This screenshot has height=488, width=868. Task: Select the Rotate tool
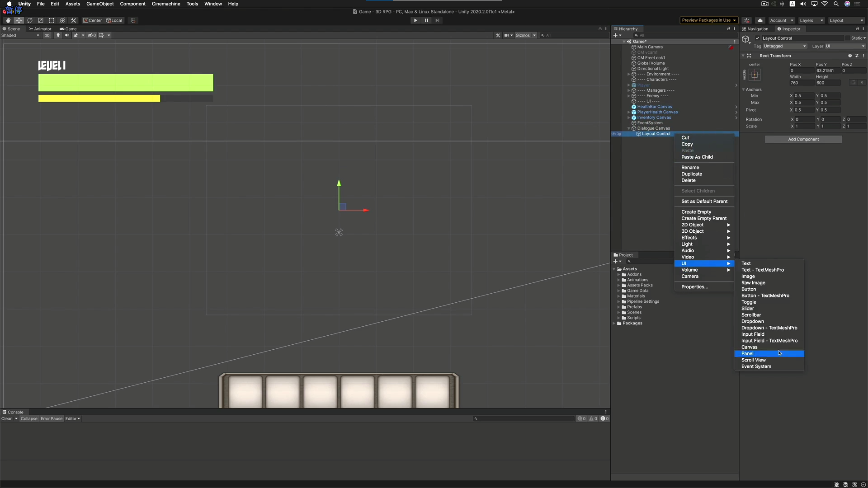coord(30,20)
